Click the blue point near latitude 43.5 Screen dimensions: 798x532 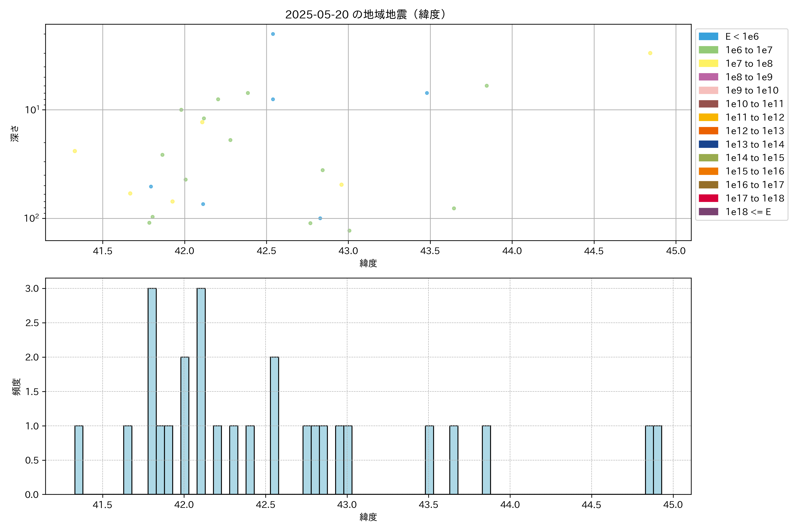coord(427,93)
